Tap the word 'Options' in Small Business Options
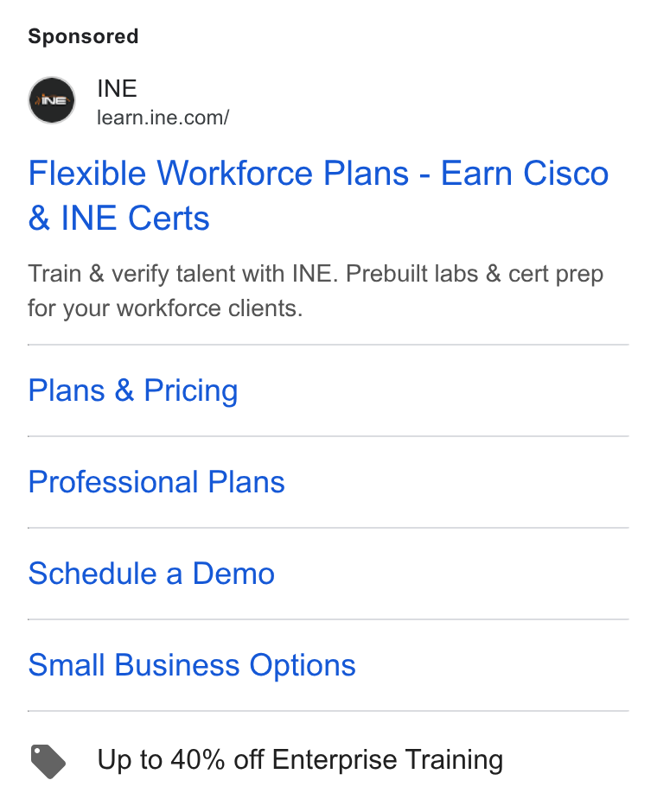The image size is (657, 812). [303, 666]
